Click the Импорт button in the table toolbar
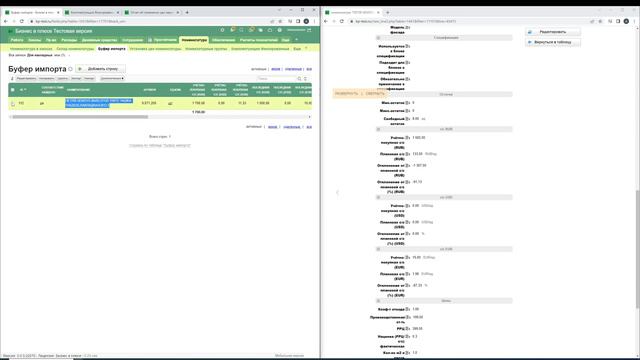640x360 pixels. tap(76, 78)
